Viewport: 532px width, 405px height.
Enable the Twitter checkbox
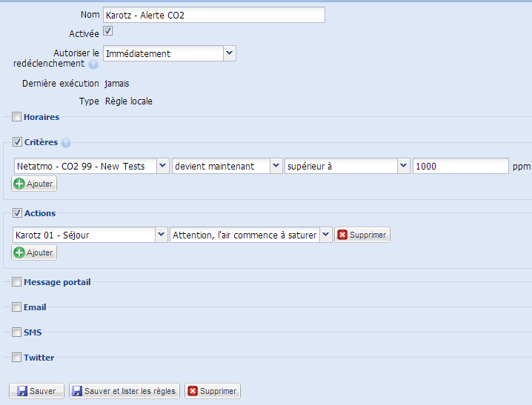16,357
